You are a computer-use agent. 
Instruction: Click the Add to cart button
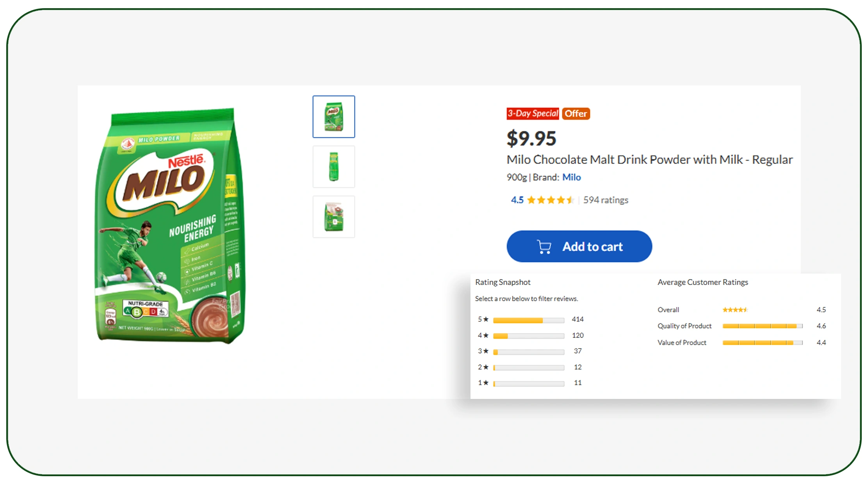point(579,246)
